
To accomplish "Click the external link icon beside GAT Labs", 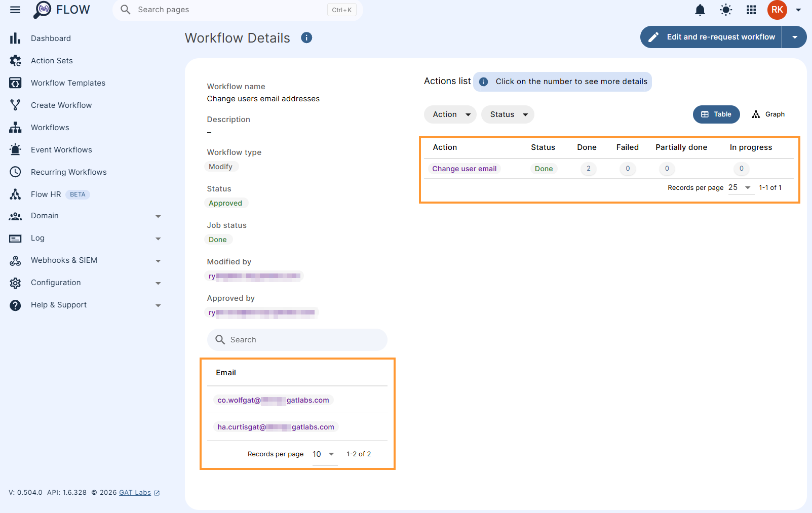I will click(x=157, y=493).
